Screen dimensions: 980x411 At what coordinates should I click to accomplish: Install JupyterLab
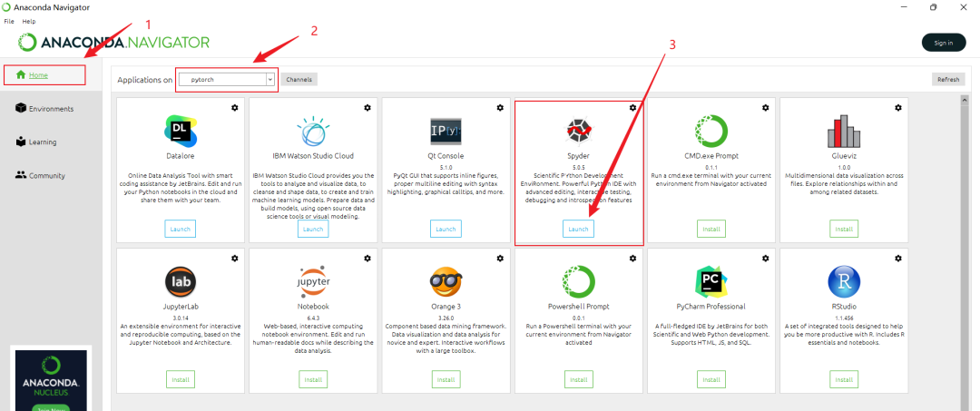(x=181, y=379)
